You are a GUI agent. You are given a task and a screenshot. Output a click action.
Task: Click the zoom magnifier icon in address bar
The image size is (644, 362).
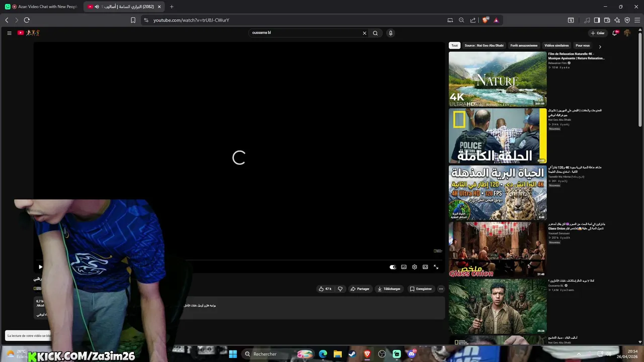pos(461,20)
